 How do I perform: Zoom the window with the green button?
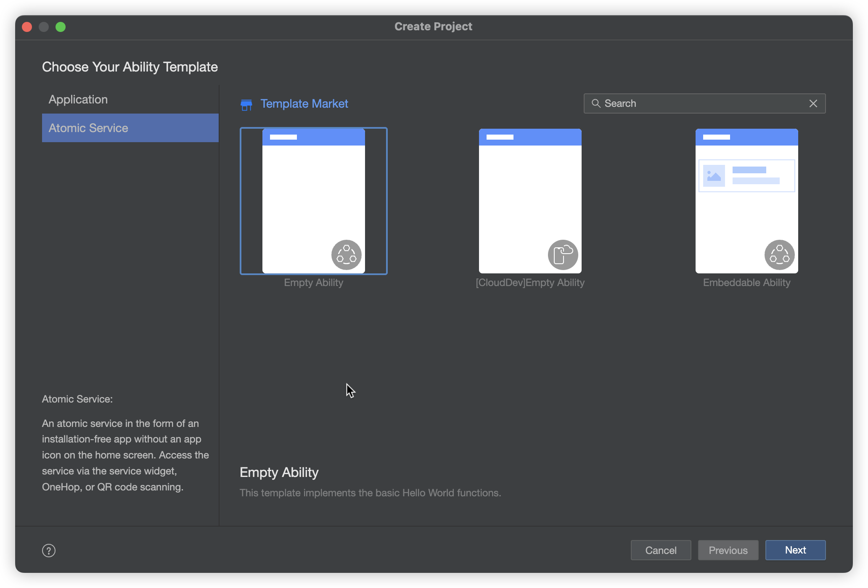pyautogui.click(x=61, y=27)
